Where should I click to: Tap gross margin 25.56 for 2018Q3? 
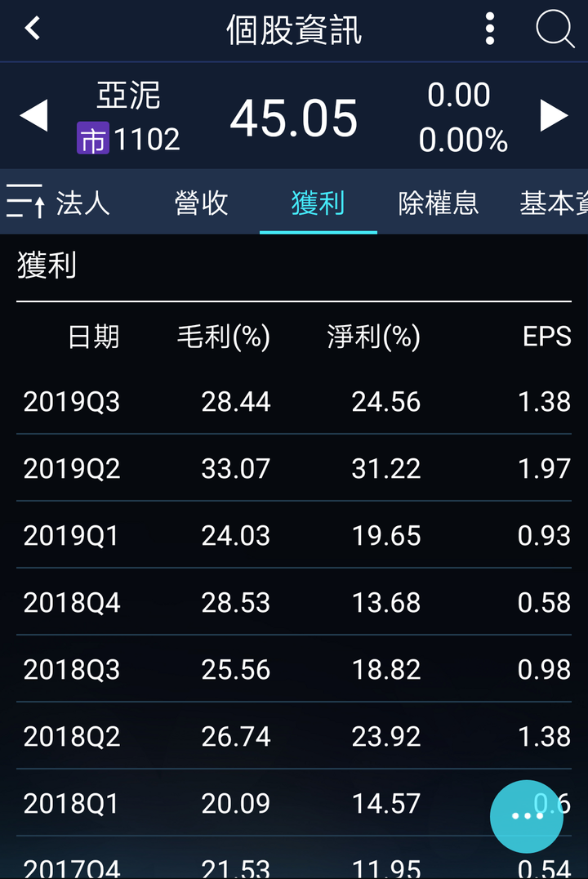pos(236,670)
